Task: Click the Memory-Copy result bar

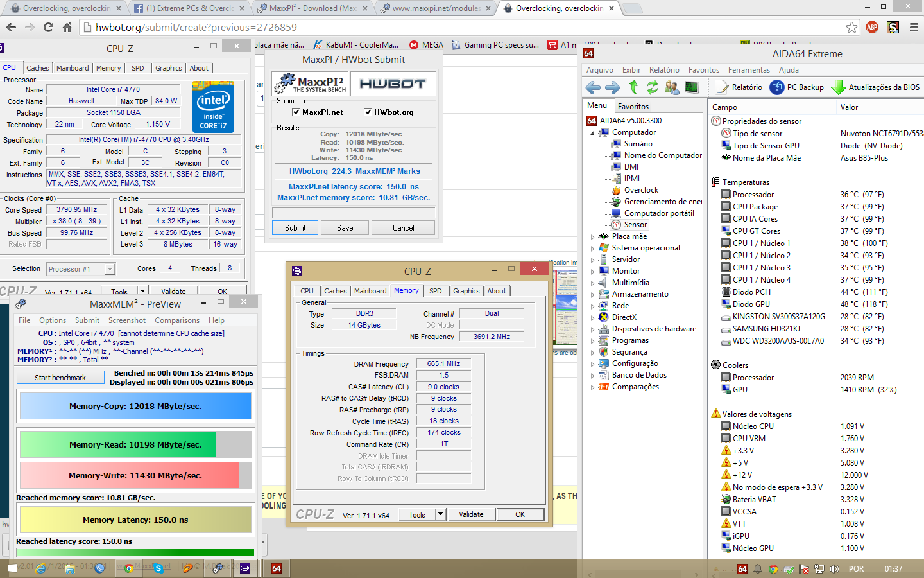Action: coord(135,407)
